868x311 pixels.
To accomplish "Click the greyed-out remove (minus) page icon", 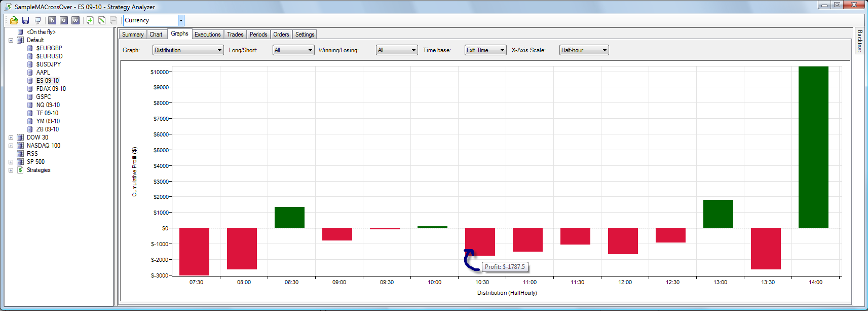I will point(114,20).
